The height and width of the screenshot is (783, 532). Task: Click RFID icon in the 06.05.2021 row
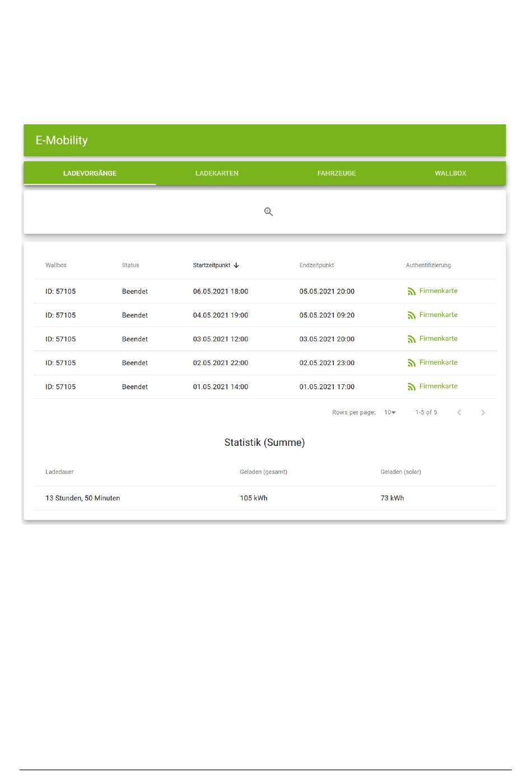[x=412, y=291]
